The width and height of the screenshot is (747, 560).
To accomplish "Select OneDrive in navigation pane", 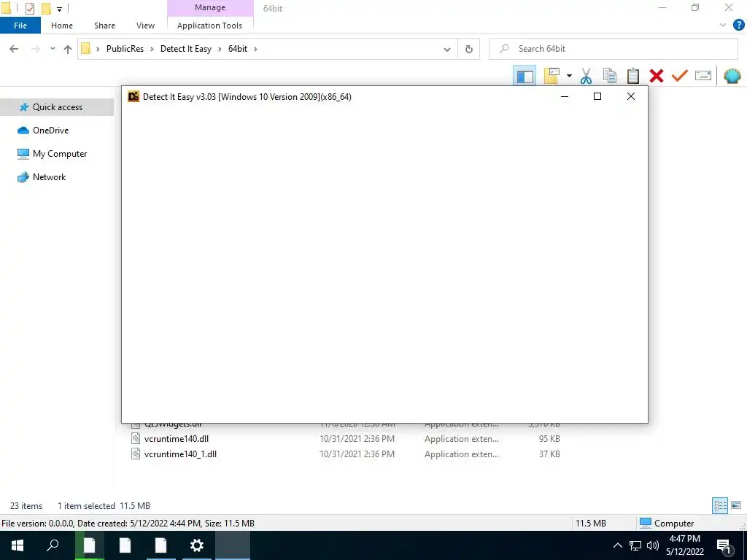I will [x=50, y=131].
